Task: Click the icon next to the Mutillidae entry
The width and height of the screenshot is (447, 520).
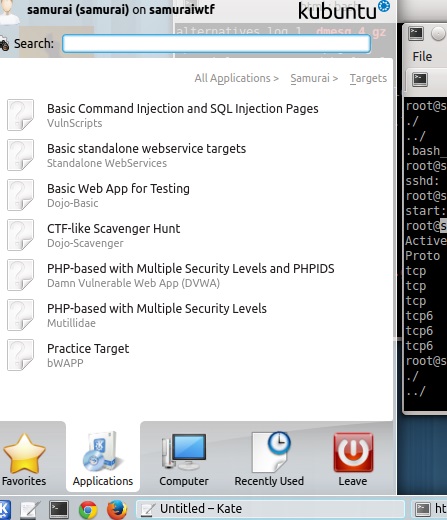Action: (20, 315)
